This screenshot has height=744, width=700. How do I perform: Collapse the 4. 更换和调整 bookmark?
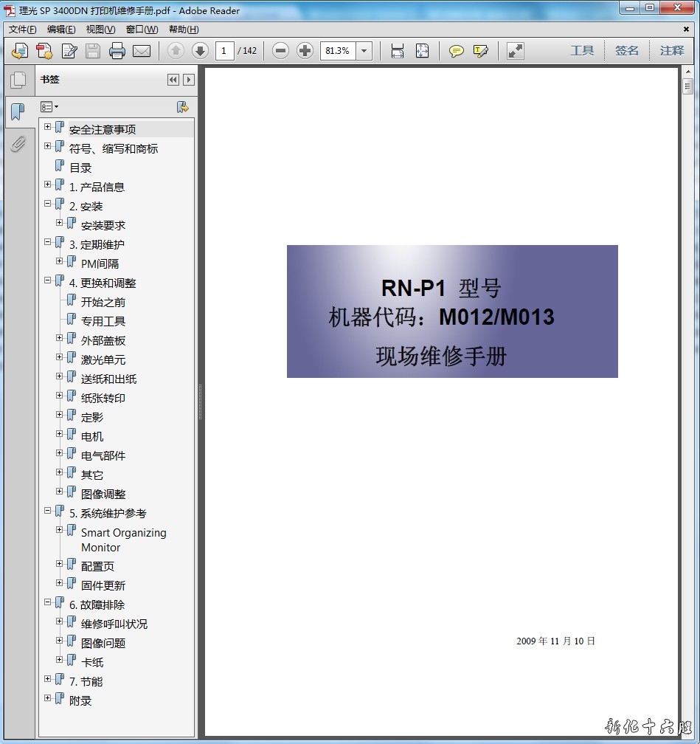click(48, 280)
